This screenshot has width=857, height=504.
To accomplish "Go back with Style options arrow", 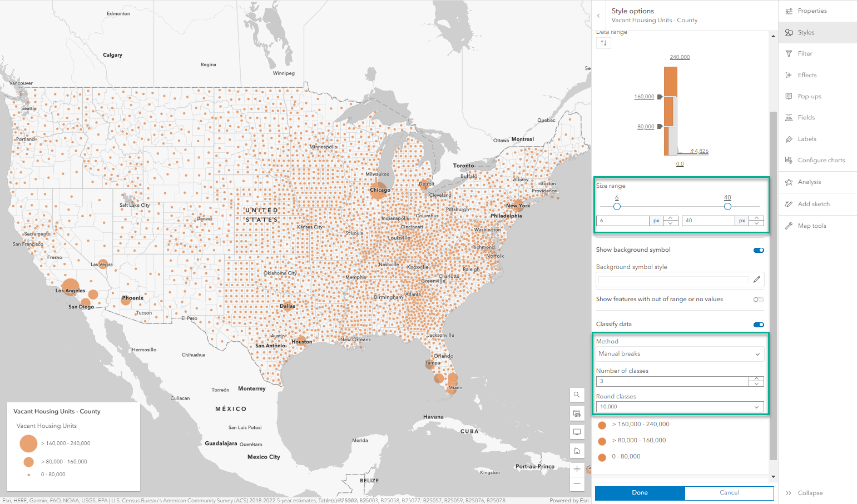I will click(598, 16).
